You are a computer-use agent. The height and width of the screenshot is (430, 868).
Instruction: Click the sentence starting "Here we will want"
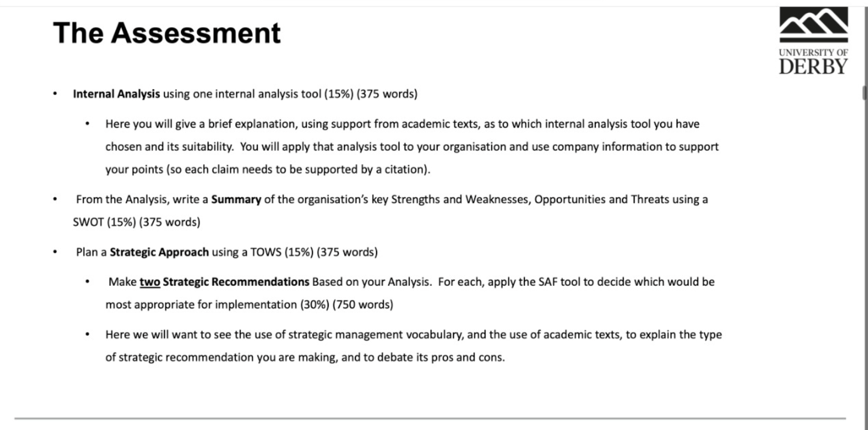pyautogui.click(x=414, y=346)
